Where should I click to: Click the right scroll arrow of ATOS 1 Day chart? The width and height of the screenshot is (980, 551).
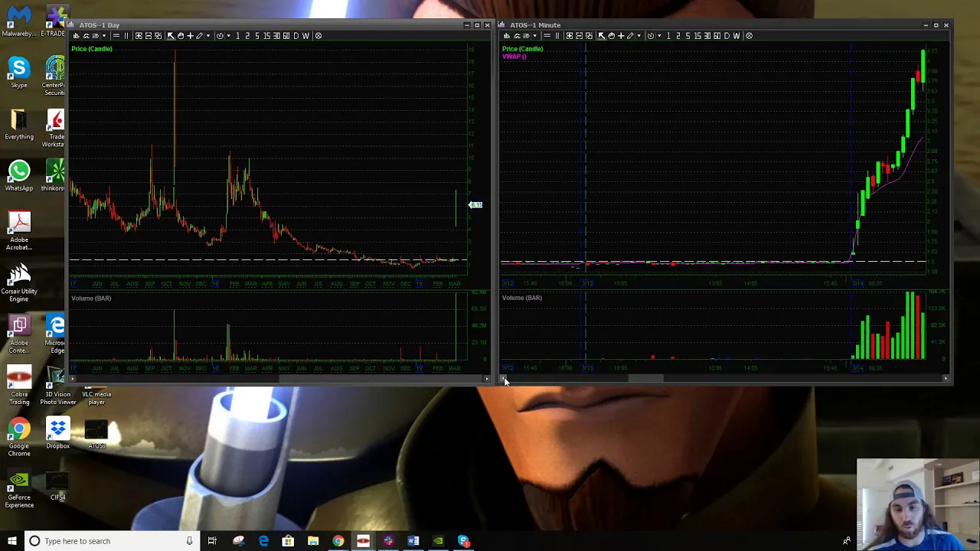point(486,379)
